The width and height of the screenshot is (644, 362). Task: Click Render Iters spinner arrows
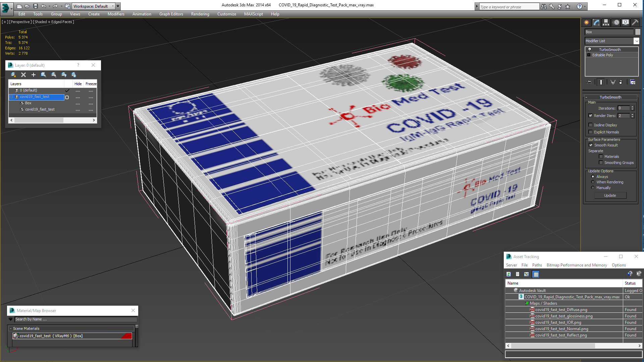[x=632, y=116]
